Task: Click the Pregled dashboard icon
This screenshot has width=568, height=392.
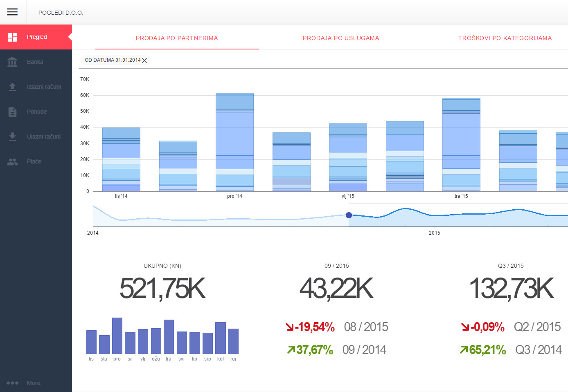Action: [x=12, y=37]
